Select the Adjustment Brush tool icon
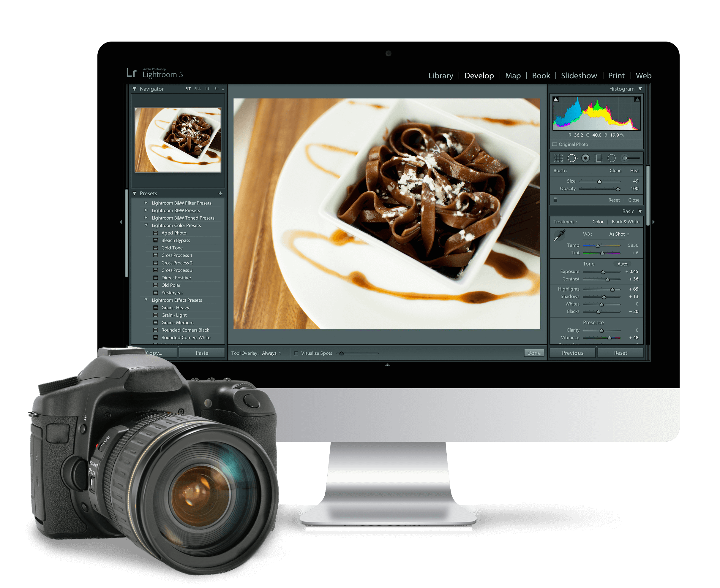 pyautogui.click(x=631, y=158)
